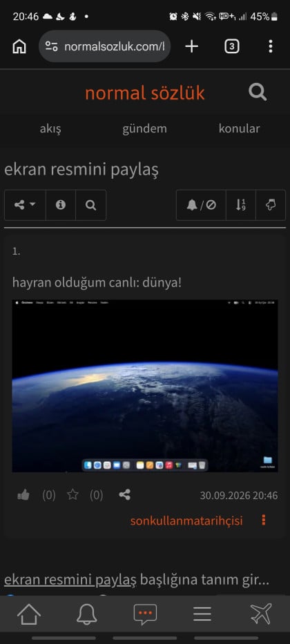This screenshot has height=644, width=290.
Task: Favorite the entry with the star
Action: coord(72,495)
